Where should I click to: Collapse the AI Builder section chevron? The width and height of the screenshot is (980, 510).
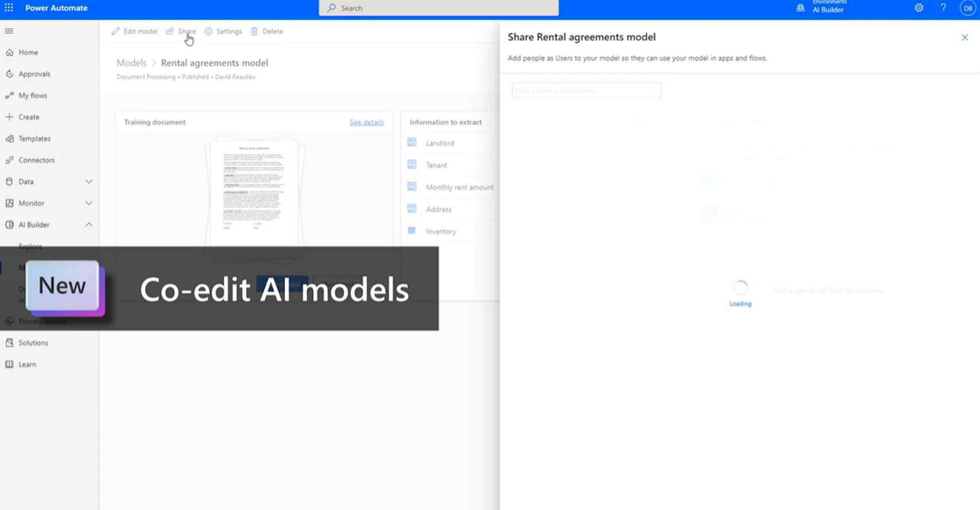point(89,225)
